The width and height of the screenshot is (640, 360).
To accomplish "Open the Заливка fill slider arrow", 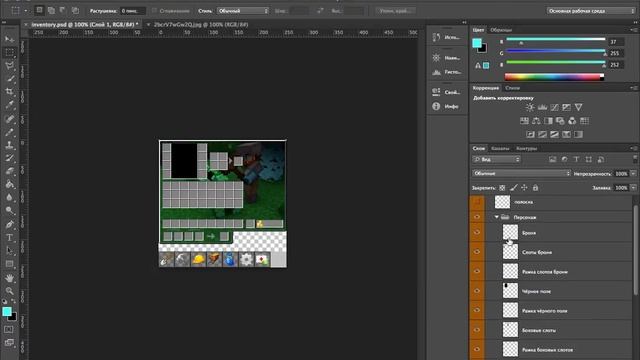I will tap(633, 188).
